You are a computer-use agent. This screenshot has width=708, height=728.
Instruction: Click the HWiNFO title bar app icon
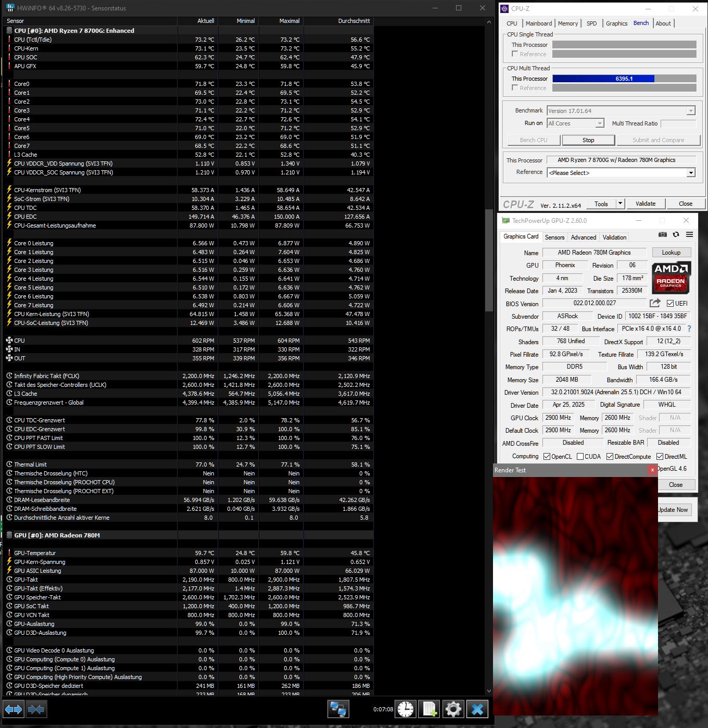pos(10,8)
